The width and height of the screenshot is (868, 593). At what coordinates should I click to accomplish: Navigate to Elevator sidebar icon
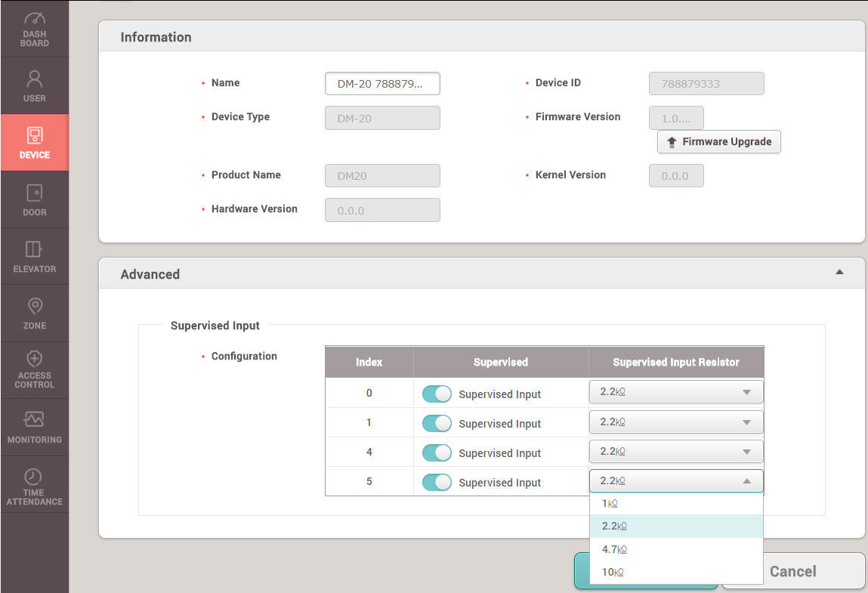[x=34, y=249]
